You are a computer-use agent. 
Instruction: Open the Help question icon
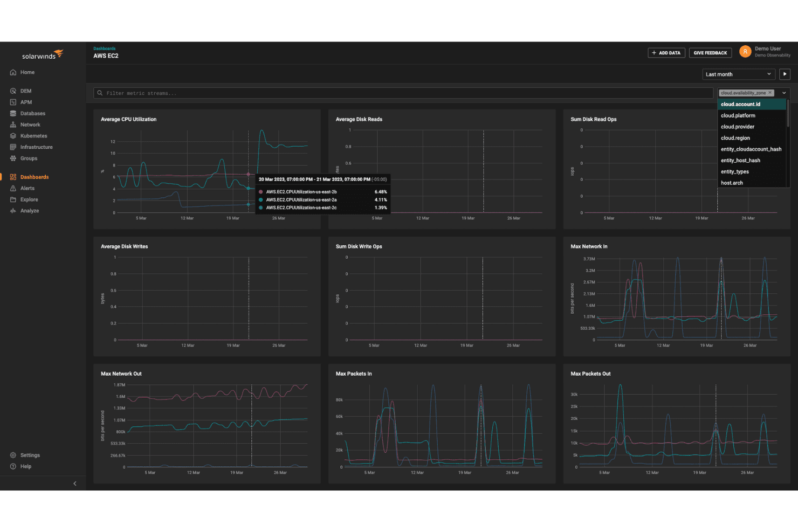coord(13,467)
